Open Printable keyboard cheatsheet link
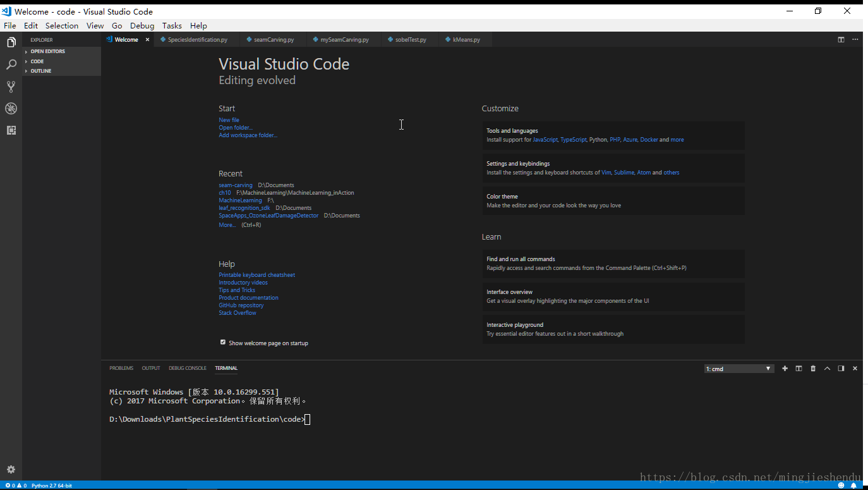 (x=256, y=275)
